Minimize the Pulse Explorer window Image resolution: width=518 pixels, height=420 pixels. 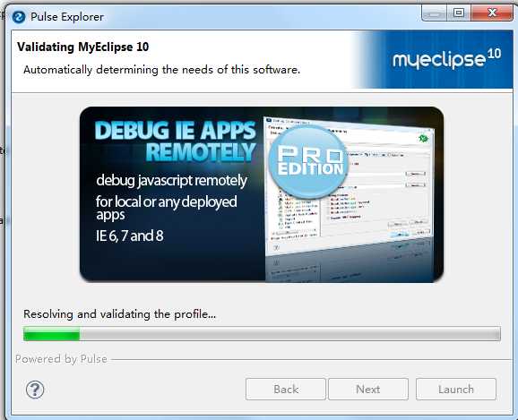pos(434,13)
